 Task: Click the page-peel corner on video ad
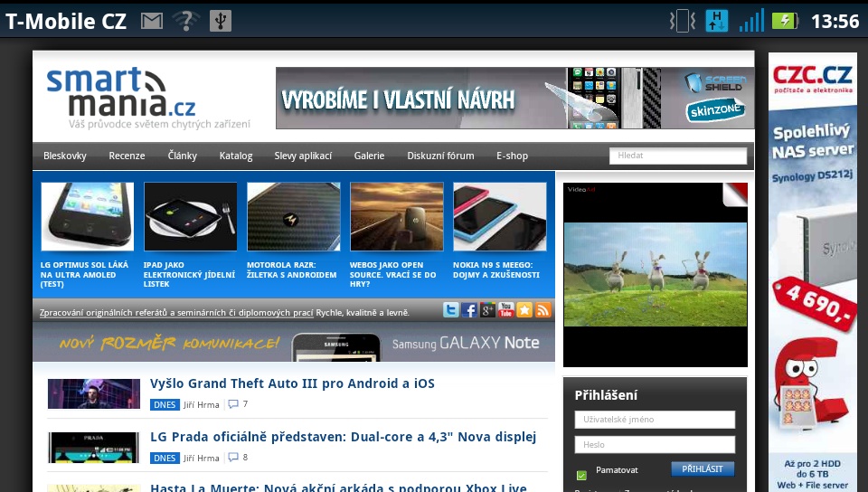tap(735, 194)
